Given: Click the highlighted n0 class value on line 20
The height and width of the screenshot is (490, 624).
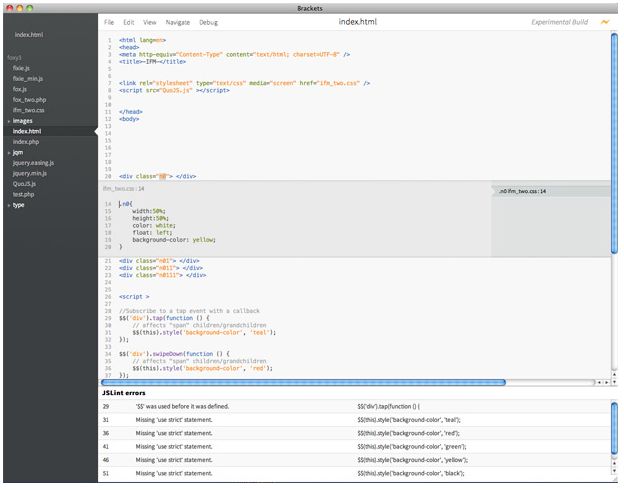Looking at the screenshot, I should [x=162, y=176].
